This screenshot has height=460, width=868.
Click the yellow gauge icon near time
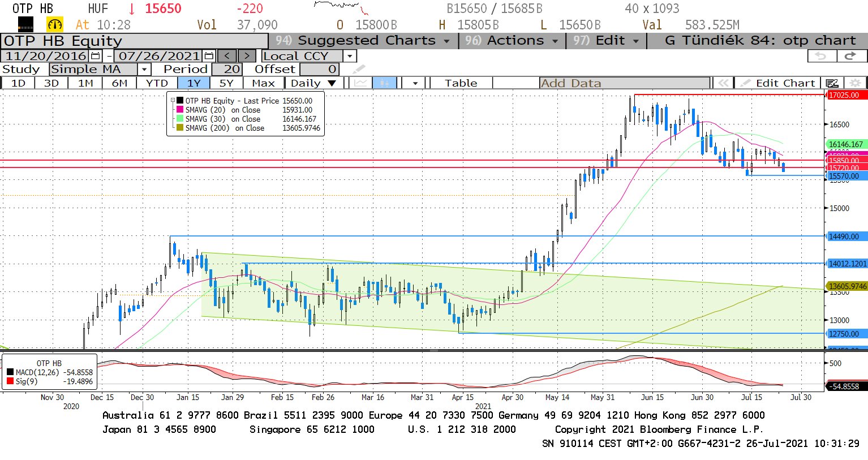(x=55, y=24)
